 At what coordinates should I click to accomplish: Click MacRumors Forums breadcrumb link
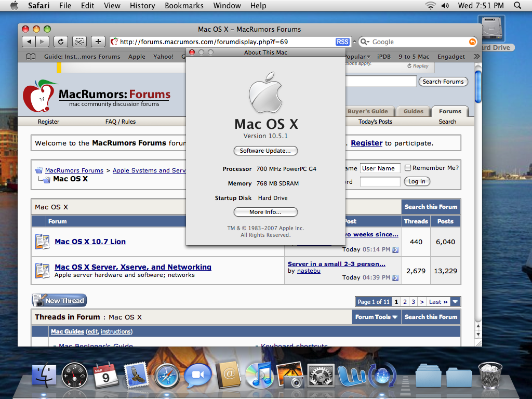74,170
